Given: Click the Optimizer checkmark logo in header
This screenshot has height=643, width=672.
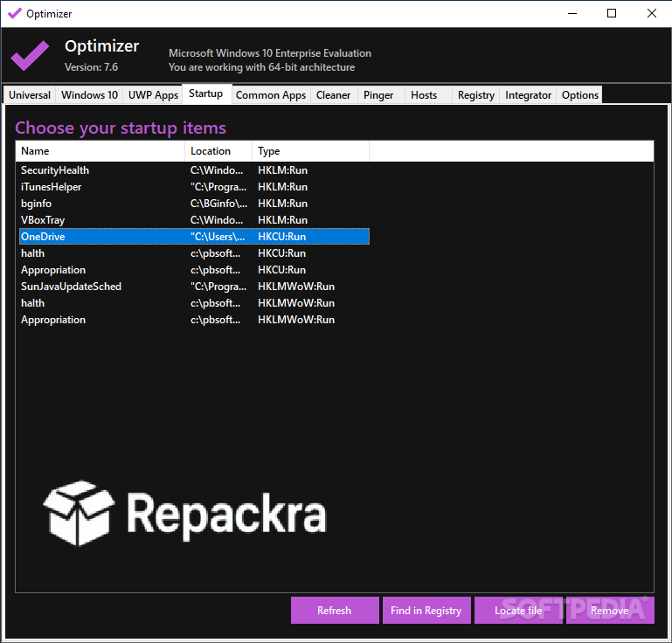Looking at the screenshot, I should [x=30, y=56].
